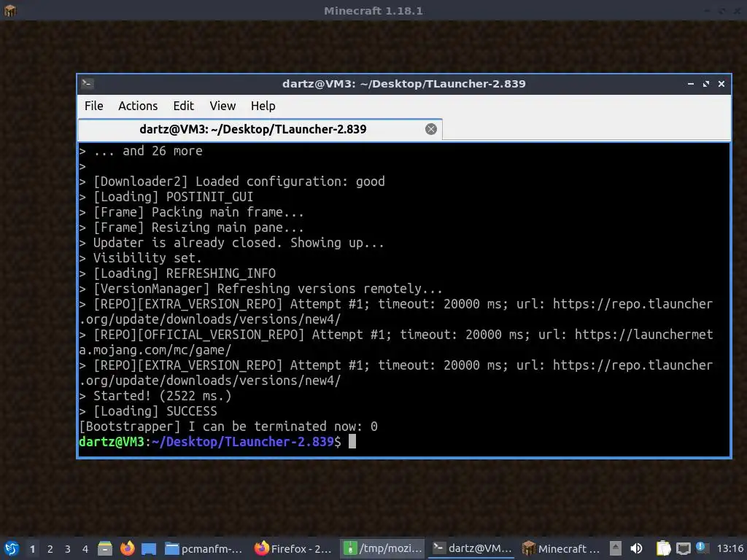Select the dartz@VM3 terminal tab
The height and width of the screenshot is (560, 747).
pyautogui.click(x=260, y=129)
